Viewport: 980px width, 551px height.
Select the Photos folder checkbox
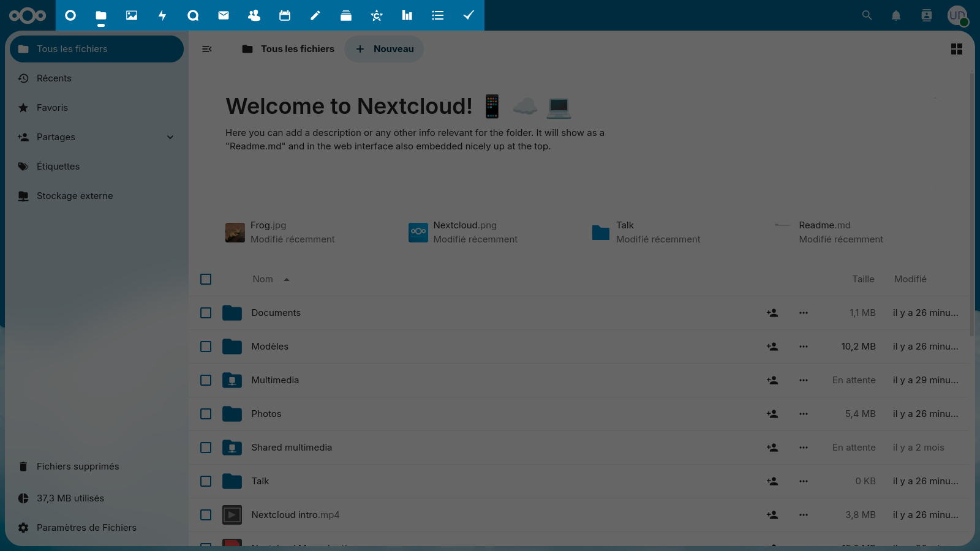tap(206, 414)
